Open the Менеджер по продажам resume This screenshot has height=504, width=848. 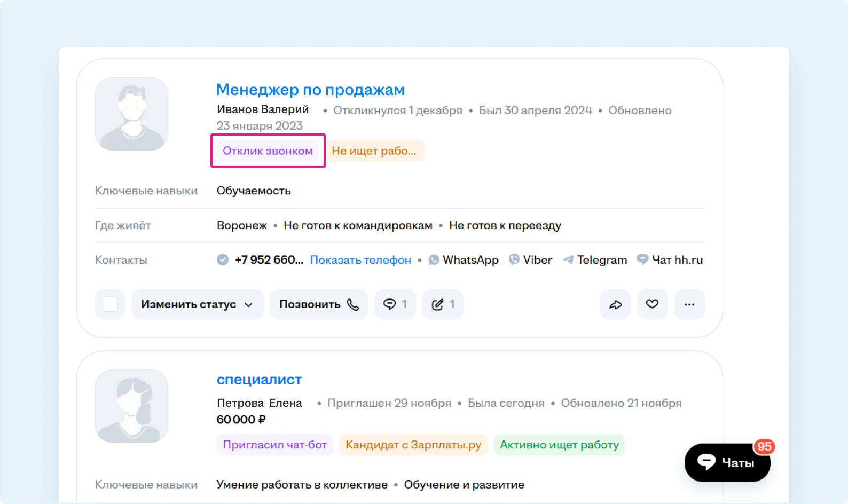(x=310, y=90)
